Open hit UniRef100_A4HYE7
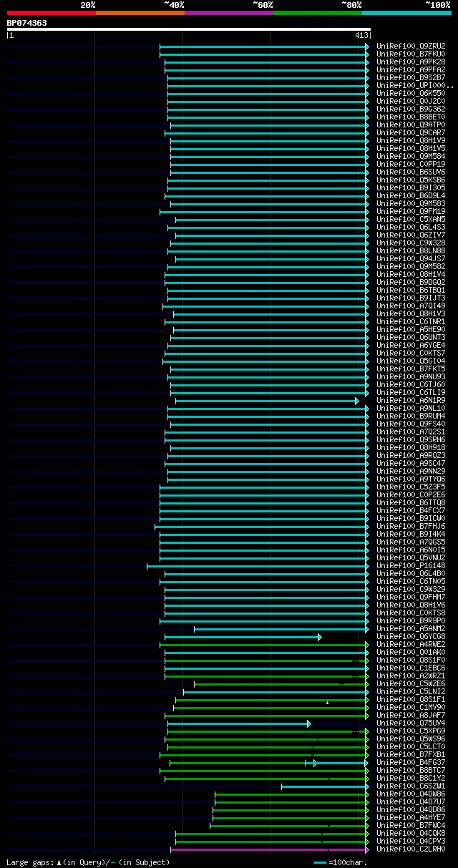458x868 pixels. 411,817
